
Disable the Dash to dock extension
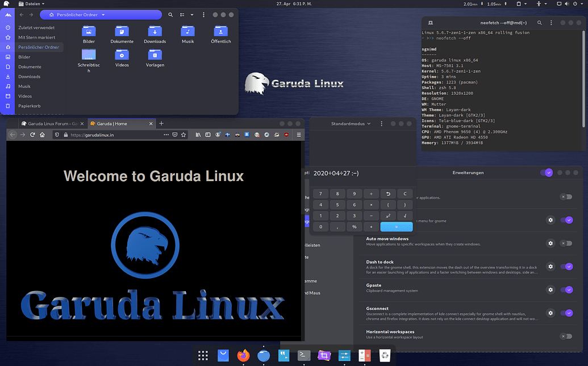(x=566, y=267)
